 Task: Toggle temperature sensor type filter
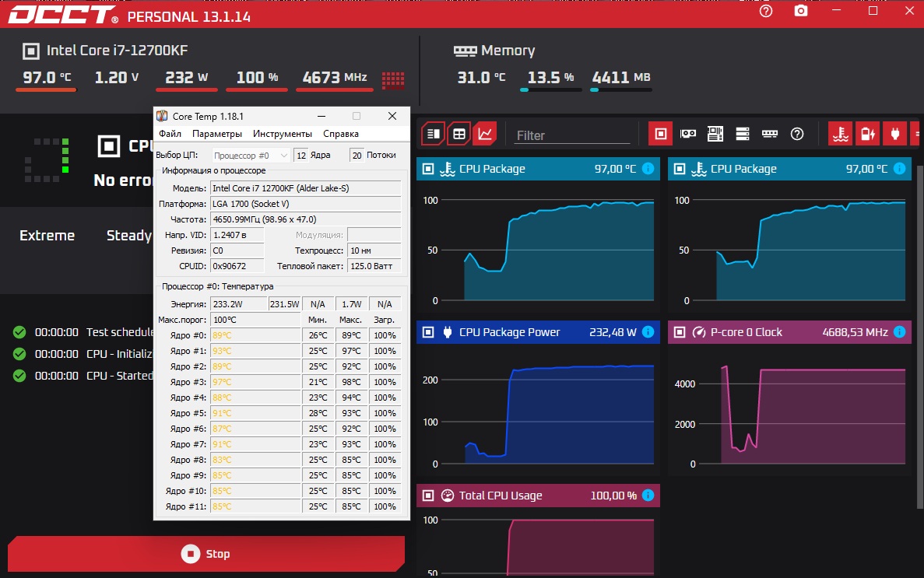coord(841,135)
